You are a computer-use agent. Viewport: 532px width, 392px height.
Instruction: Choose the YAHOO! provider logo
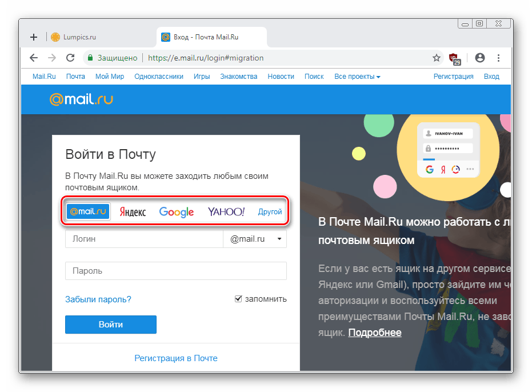pos(226,212)
